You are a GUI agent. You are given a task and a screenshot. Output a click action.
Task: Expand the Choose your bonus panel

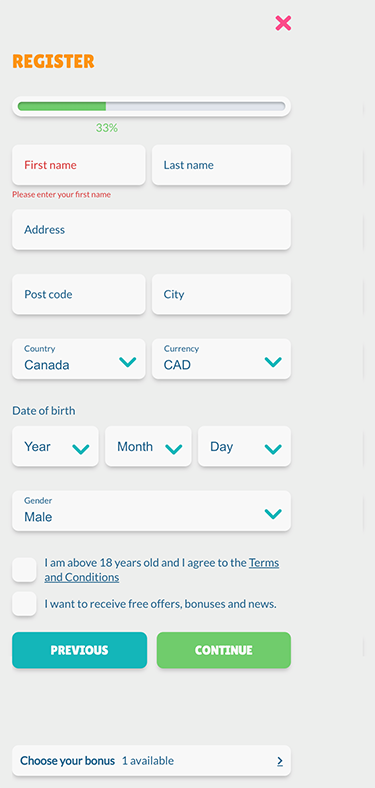151,761
